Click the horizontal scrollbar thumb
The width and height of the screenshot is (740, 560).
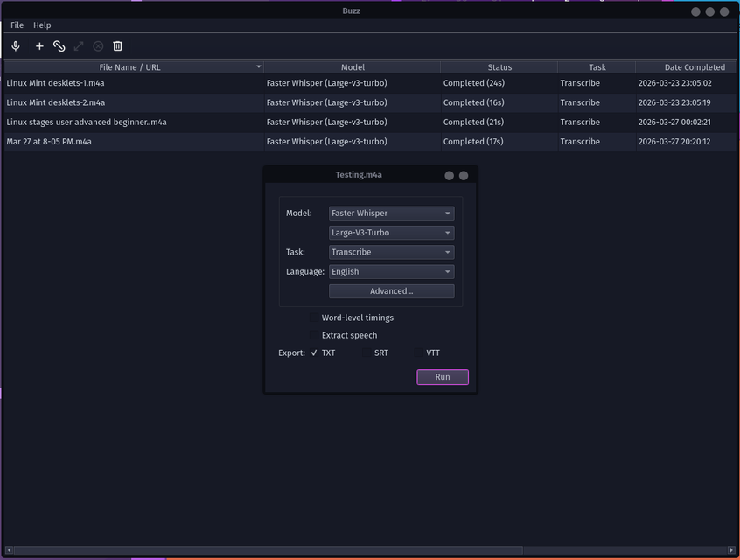(x=269, y=550)
